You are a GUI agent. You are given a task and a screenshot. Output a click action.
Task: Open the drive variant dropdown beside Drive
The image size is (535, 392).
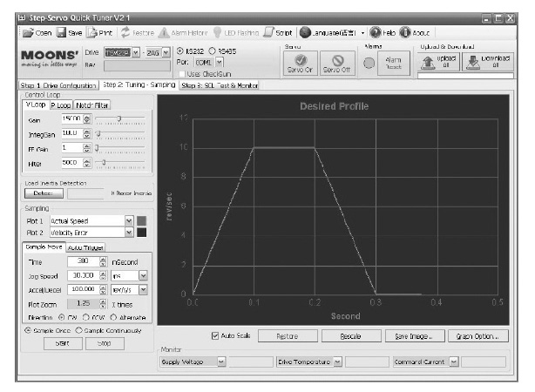pos(166,52)
